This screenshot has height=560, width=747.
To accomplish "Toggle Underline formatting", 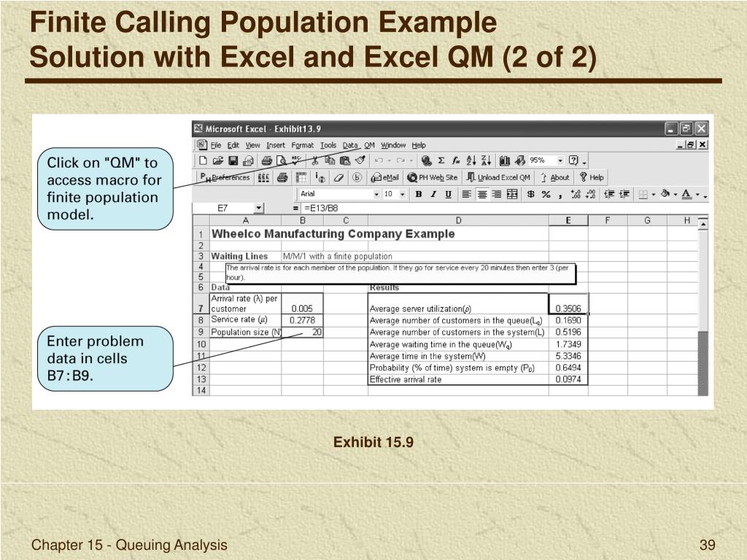I will [448, 194].
